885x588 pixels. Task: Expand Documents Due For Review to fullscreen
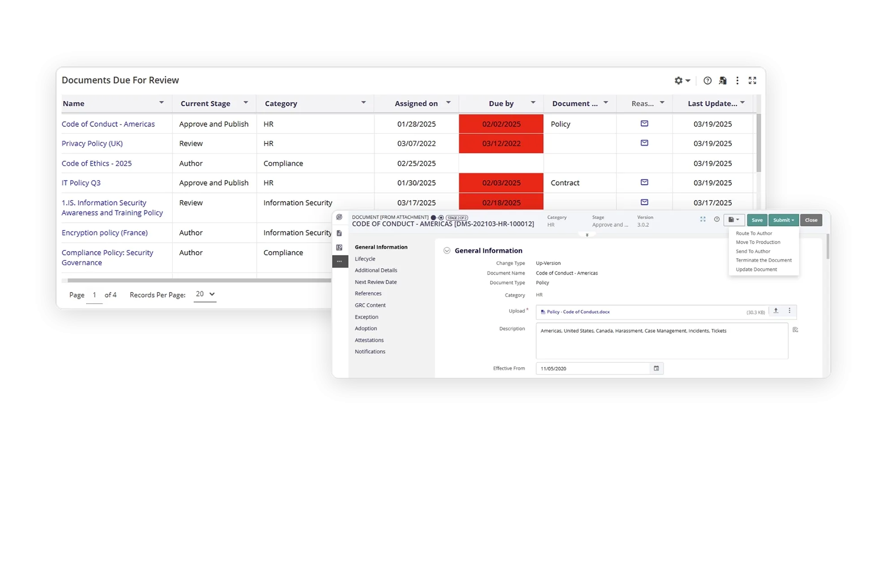tap(752, 81)
